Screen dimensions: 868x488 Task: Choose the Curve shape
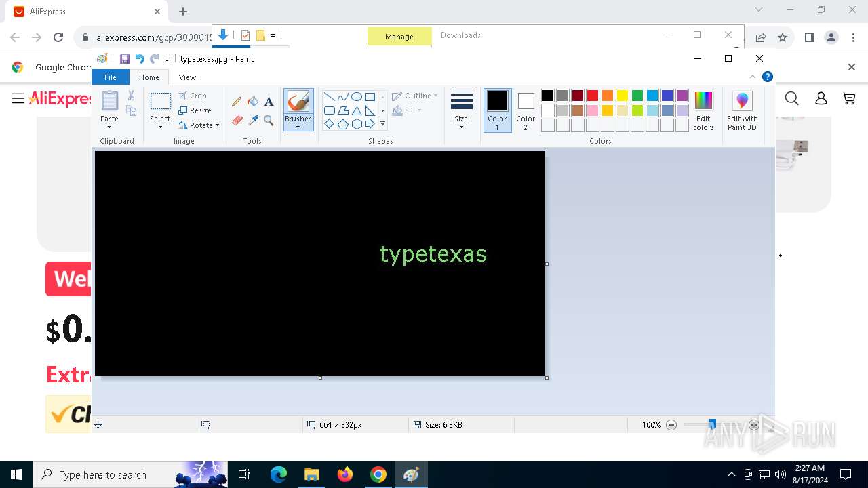(342, 96)
